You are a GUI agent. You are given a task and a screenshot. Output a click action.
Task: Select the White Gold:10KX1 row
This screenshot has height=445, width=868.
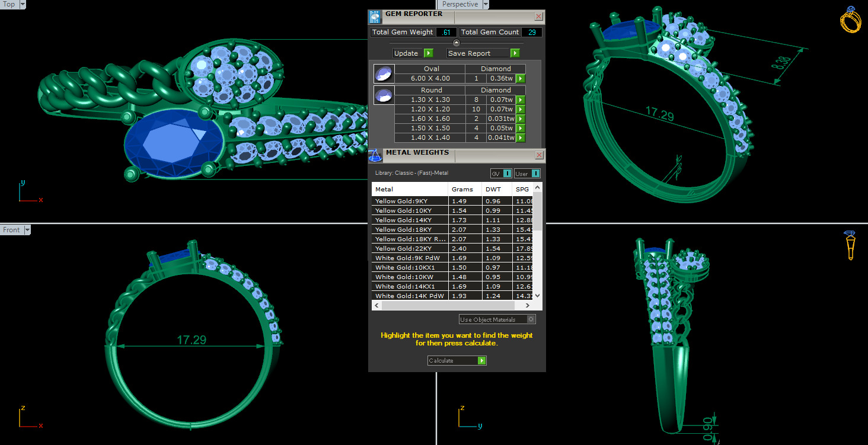(x=452, y=267)
